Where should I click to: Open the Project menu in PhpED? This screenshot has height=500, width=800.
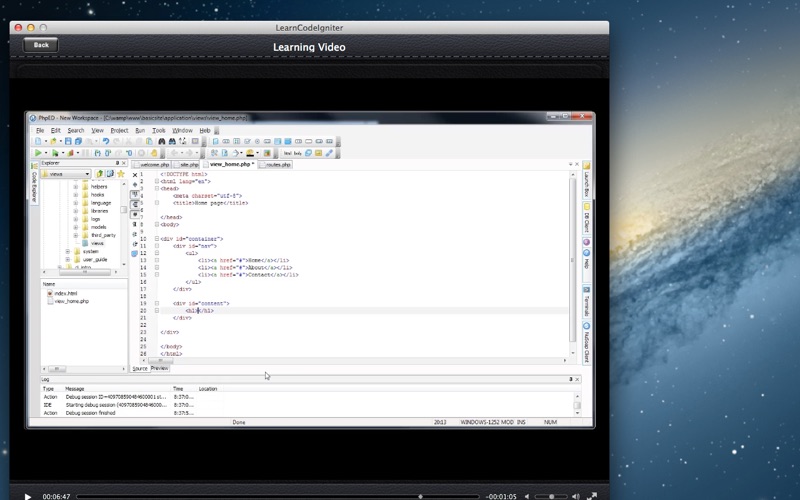click(x=119, y=131)
